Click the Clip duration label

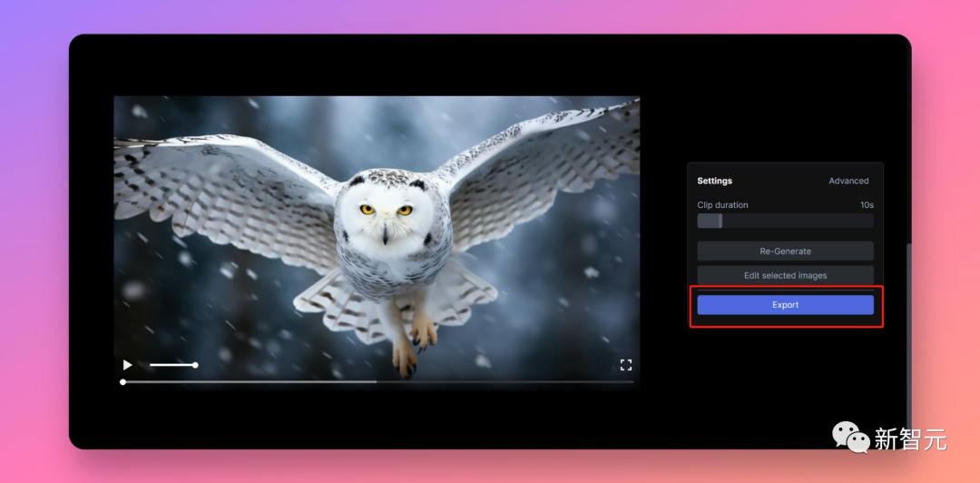pyautogui.click(x=722, y=204)
